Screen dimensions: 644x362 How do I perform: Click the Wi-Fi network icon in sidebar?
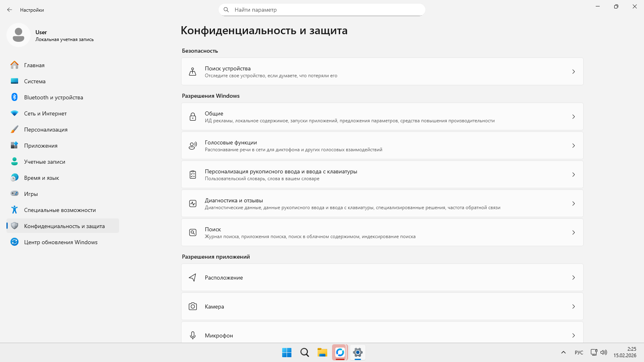14,113
